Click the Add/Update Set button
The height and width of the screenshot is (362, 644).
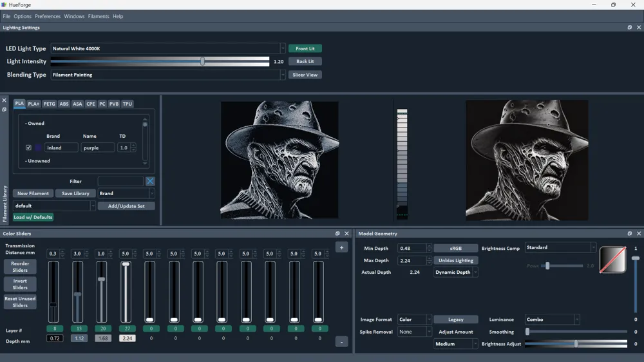click(126, 206)
